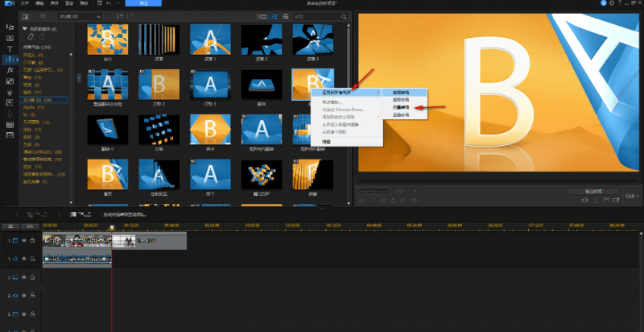The image size is (644, 332).
Task: Click the settings gear icon in title bar
Action: coord(600,4)
